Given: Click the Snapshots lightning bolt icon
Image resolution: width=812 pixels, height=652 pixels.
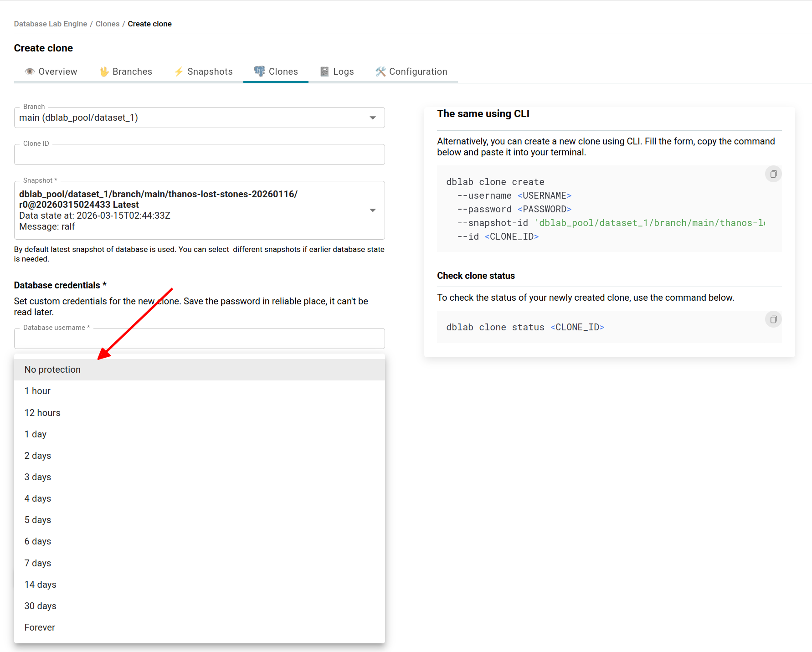Looking at the screenshot, I should [x=179, y=72].
